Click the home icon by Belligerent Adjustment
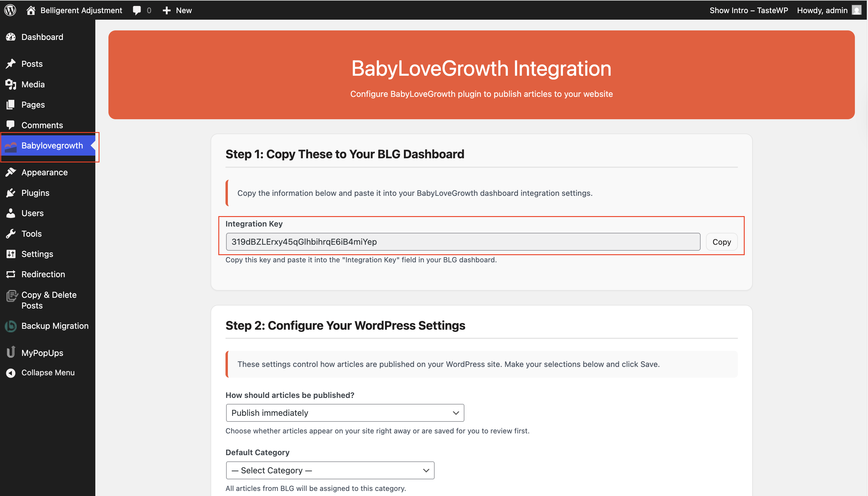This screenshot has height=496, width=868. pyautogui.click(x=31, y=10)
